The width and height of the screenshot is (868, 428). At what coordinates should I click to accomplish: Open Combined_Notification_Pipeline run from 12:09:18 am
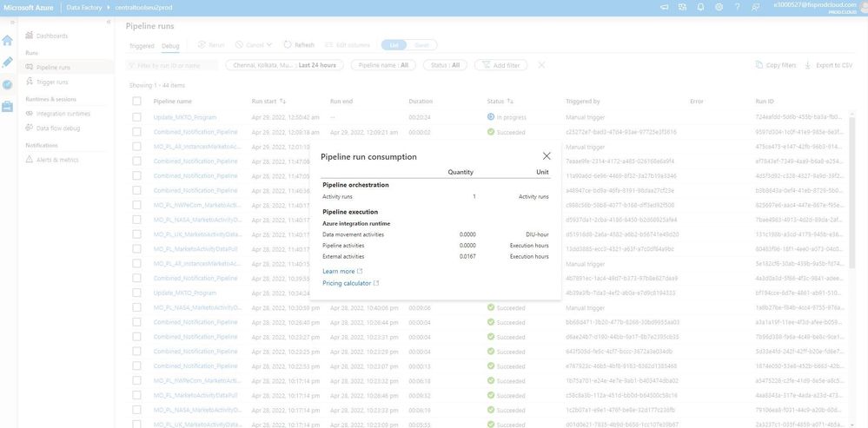195,132
